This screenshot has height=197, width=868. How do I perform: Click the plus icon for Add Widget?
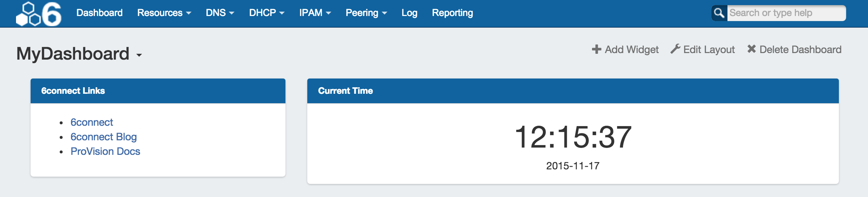pos(596,49)
